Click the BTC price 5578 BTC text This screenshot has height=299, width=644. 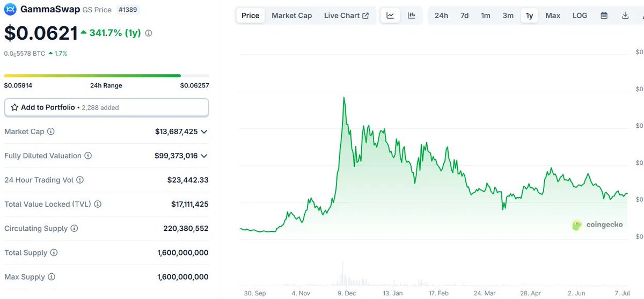pyautogui.click(x=25, y=54)
